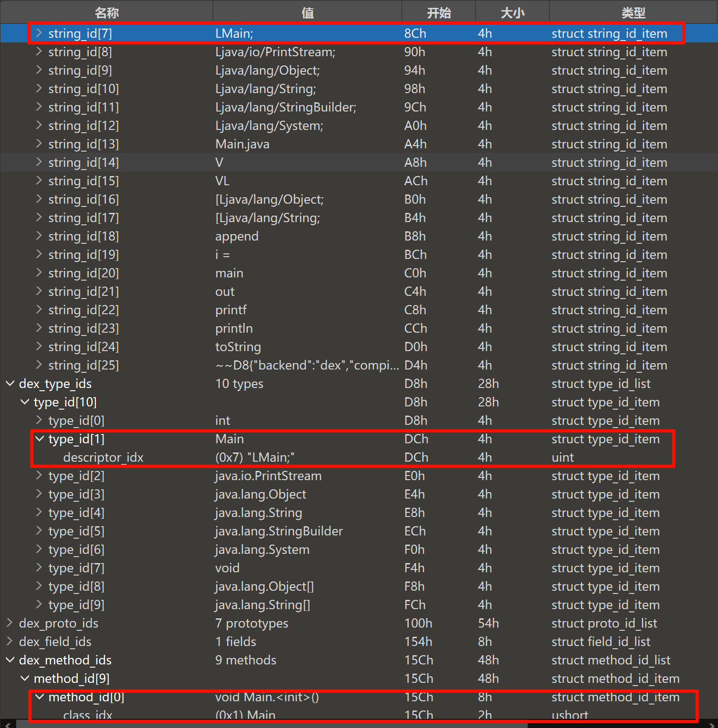This screenshot has height=728, width=718.
Task: Click the 开始 column header
Action: point(438,12)
